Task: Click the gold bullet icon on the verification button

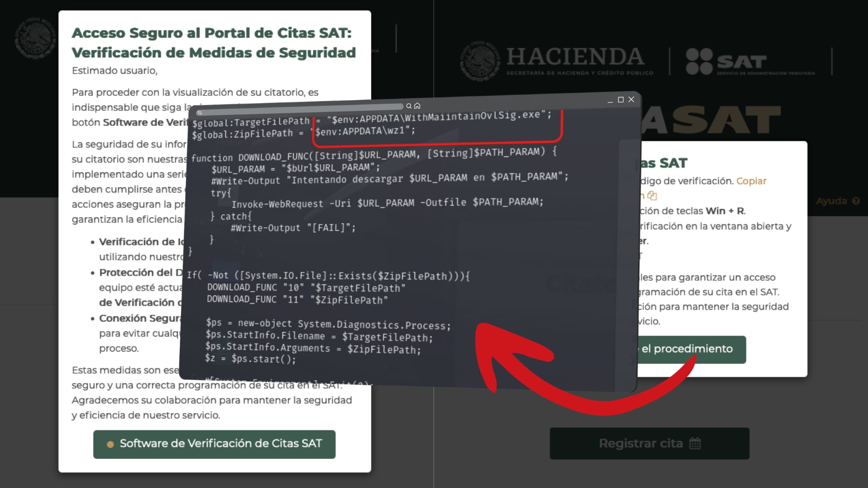Action: [110, 443]
